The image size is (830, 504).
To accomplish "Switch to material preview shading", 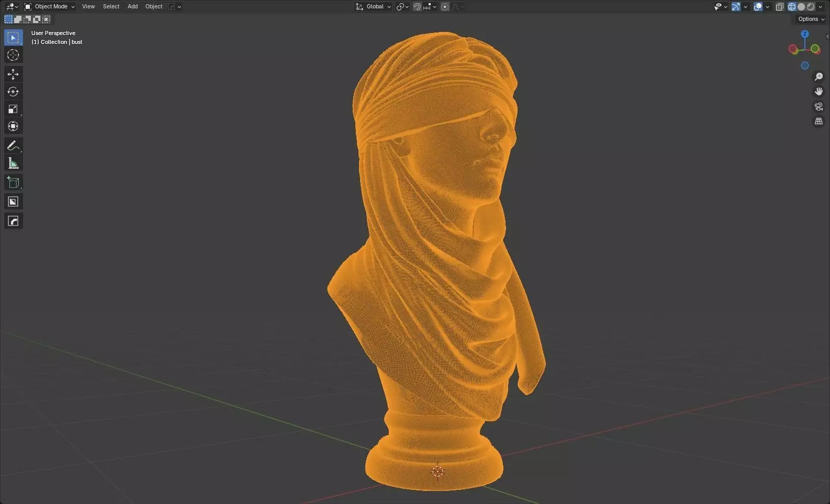I will click(x=811, y=7).
